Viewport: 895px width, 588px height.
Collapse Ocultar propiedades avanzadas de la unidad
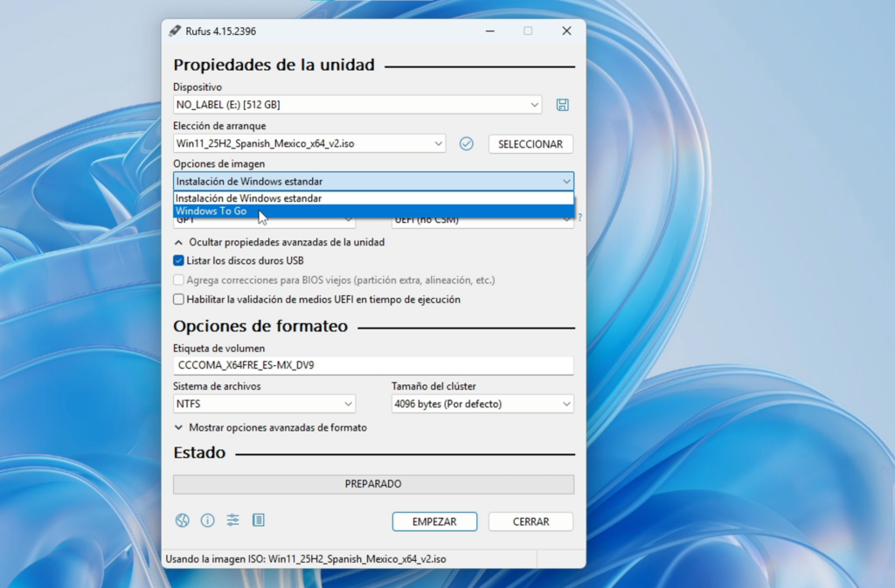(x=279, y=242)
